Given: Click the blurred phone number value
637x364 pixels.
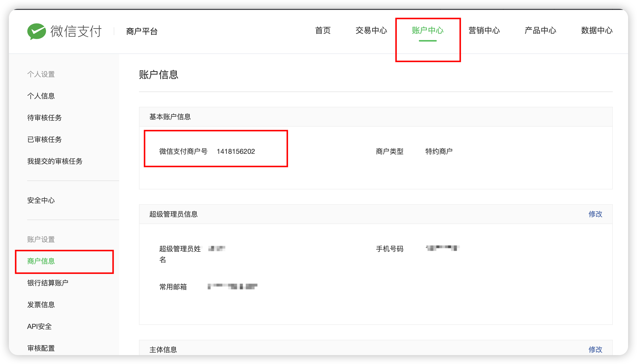Looking at the screenshot, I should (443, 248).
